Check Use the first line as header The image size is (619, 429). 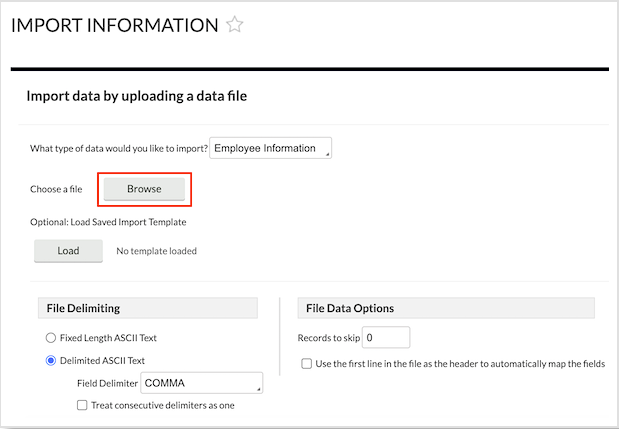(307, 363)
